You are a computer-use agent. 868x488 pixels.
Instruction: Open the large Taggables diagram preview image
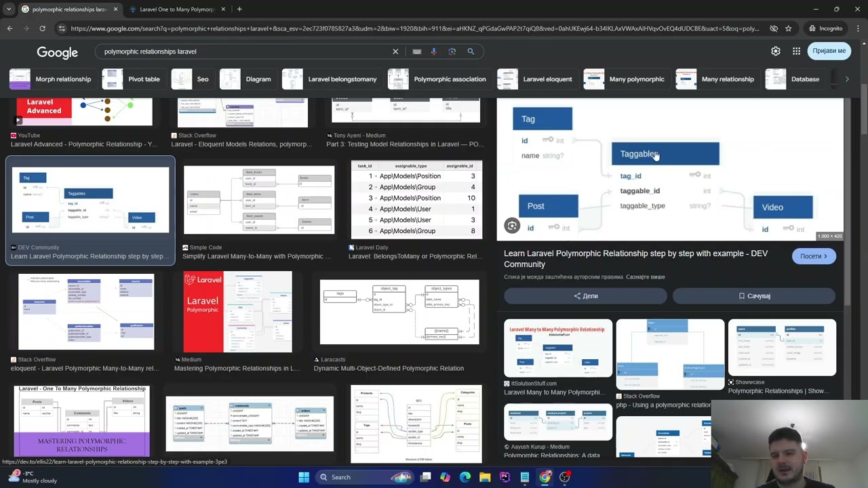(x=670, y=169)
